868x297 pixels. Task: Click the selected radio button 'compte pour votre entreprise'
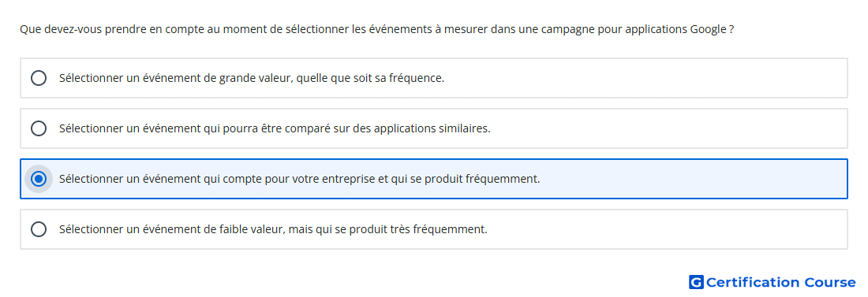click(x=39, y=179)
